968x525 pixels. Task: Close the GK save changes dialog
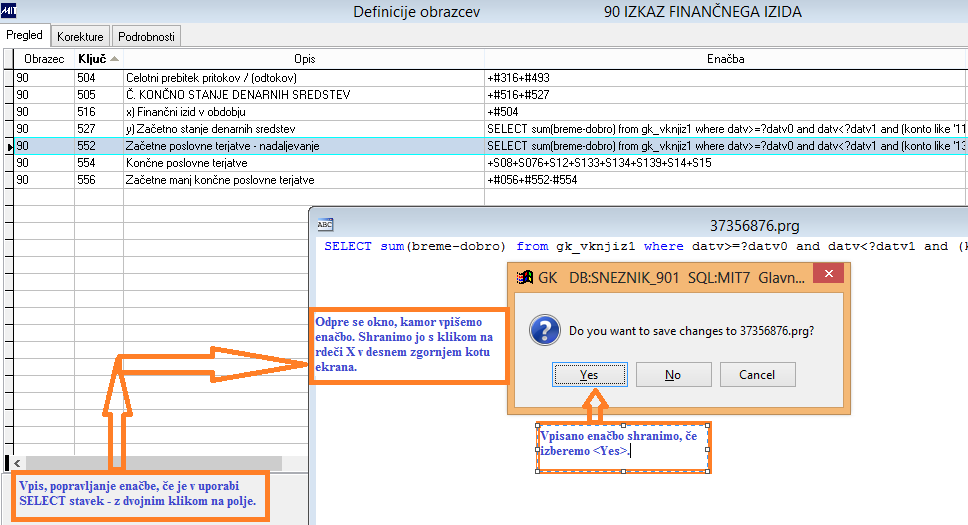(828, 274)
